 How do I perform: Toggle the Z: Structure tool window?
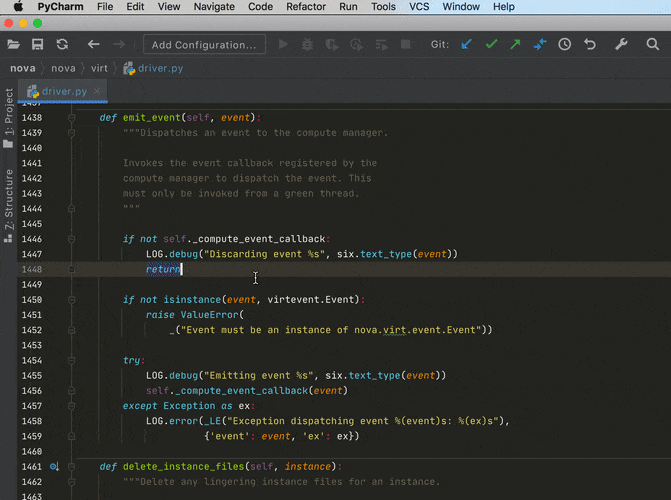9,199
